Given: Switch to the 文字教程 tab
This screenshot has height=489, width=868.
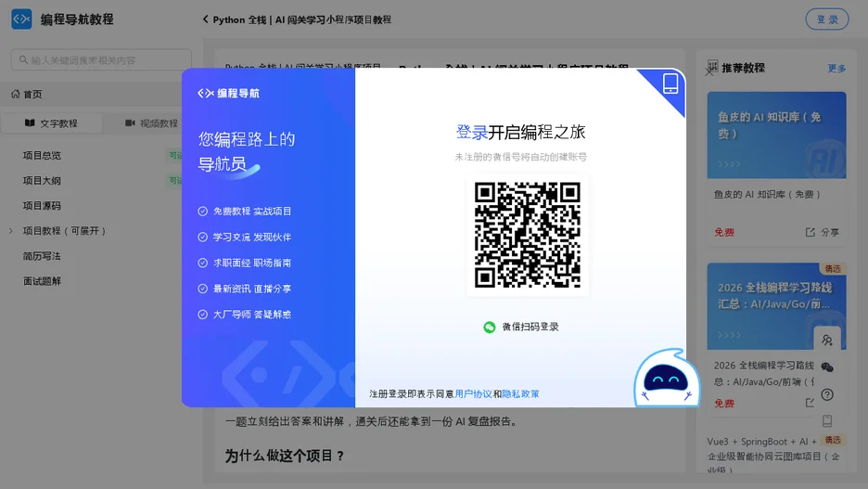Looking at the screenshot, I should [52, 122].
